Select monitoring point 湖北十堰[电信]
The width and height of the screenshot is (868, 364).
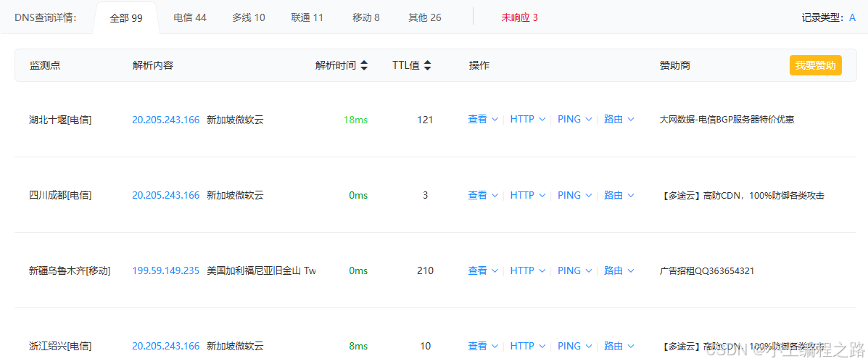tap(60, 119)
